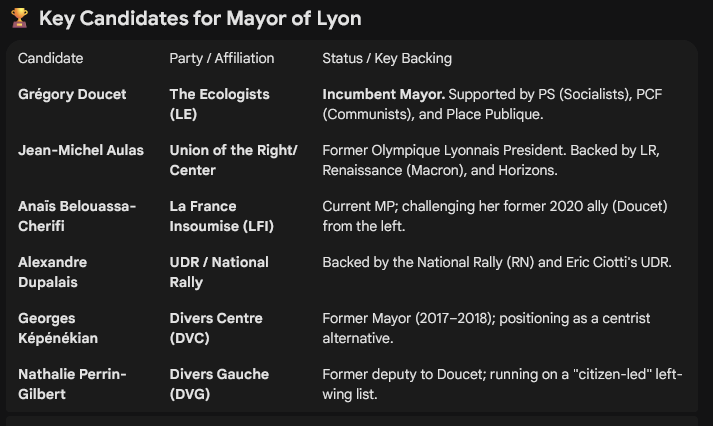Click the bold Incumbent Mayor text
Image resolution: width=713 pixels, height=426 pixels.
pos(383,95)
